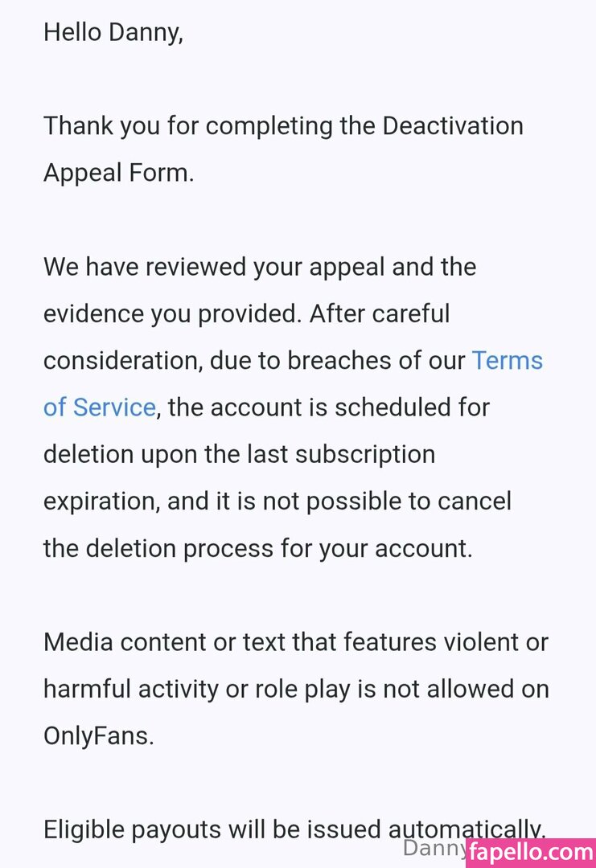This screenshot has width=596, height=868.
Task: Click the "OnlyFans." text line
Action: pos(98,735)
